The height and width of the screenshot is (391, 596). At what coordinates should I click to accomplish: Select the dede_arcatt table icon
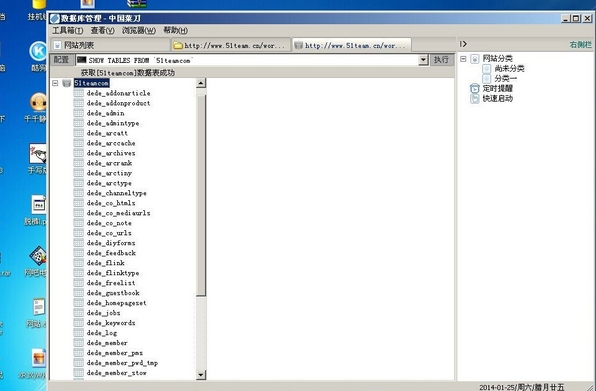[x=79, y=133]
